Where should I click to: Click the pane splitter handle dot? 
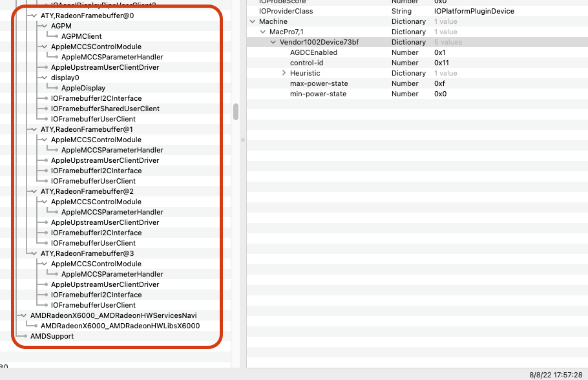pos(242,140)
